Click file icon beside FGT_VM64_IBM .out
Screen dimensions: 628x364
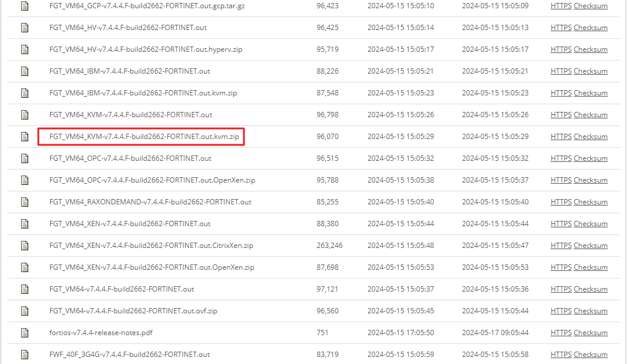(x=25, y=71)
